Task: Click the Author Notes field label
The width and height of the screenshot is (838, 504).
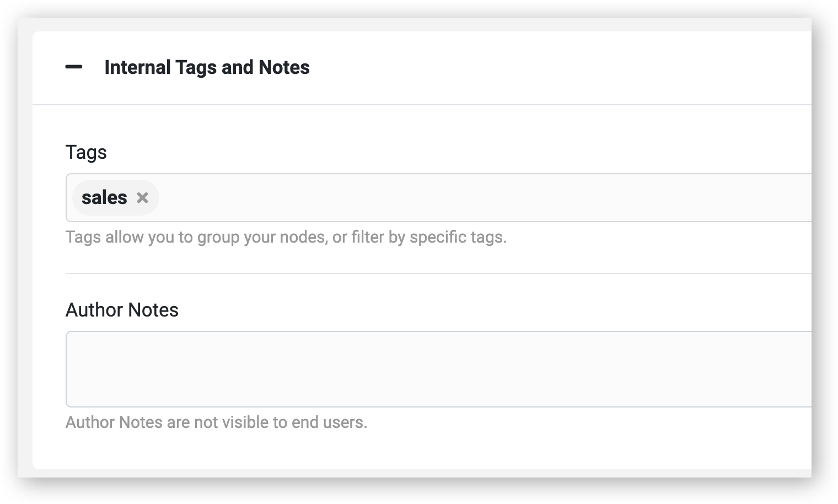Action: (122, 310)
